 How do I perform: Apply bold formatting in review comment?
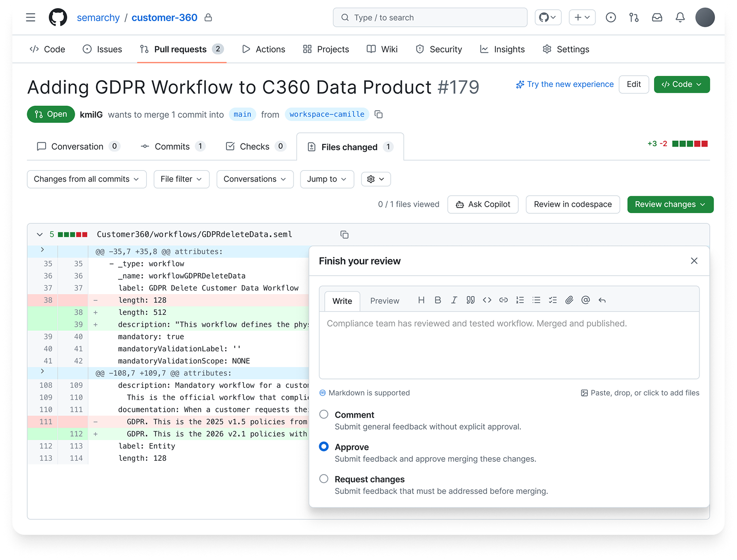pos(438,300)
